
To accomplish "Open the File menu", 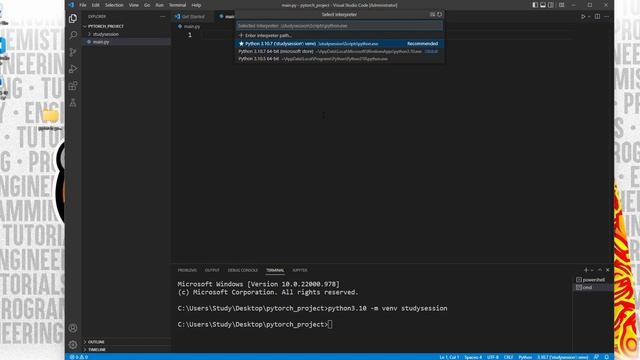I will pyautogui.click(x=83, y=5).
